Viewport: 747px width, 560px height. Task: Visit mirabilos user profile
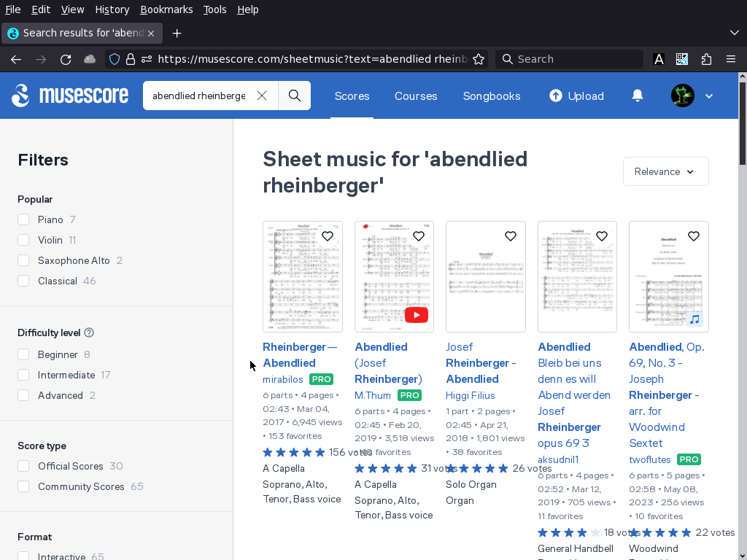click(x=283, y=379)
